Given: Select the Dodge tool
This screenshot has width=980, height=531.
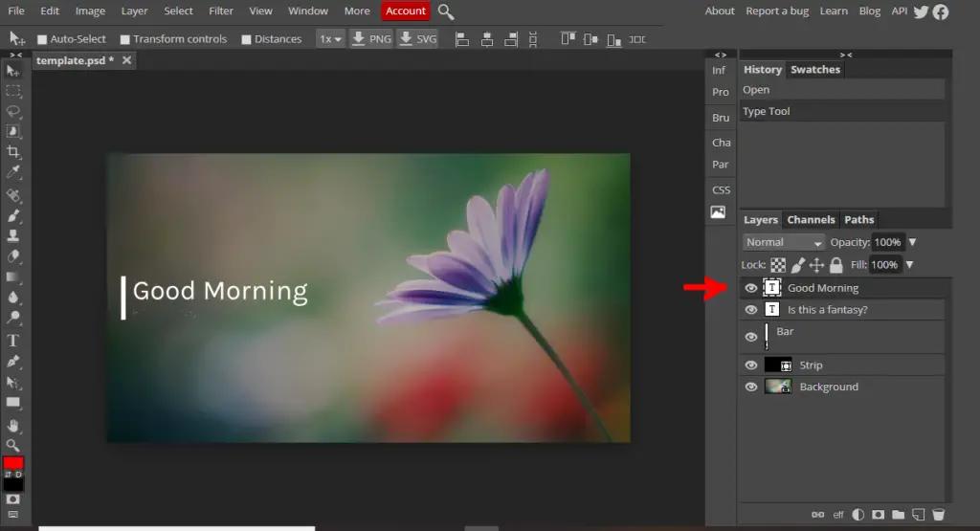Looking at the screenshot, I should click(x=12, y=318).
